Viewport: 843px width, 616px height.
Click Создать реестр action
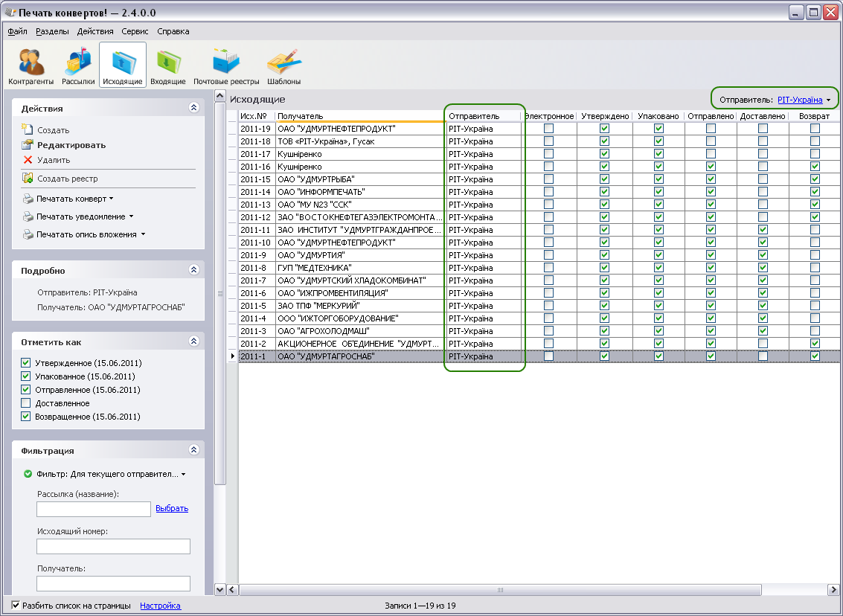pyautogui.click(x=67, y=179)
